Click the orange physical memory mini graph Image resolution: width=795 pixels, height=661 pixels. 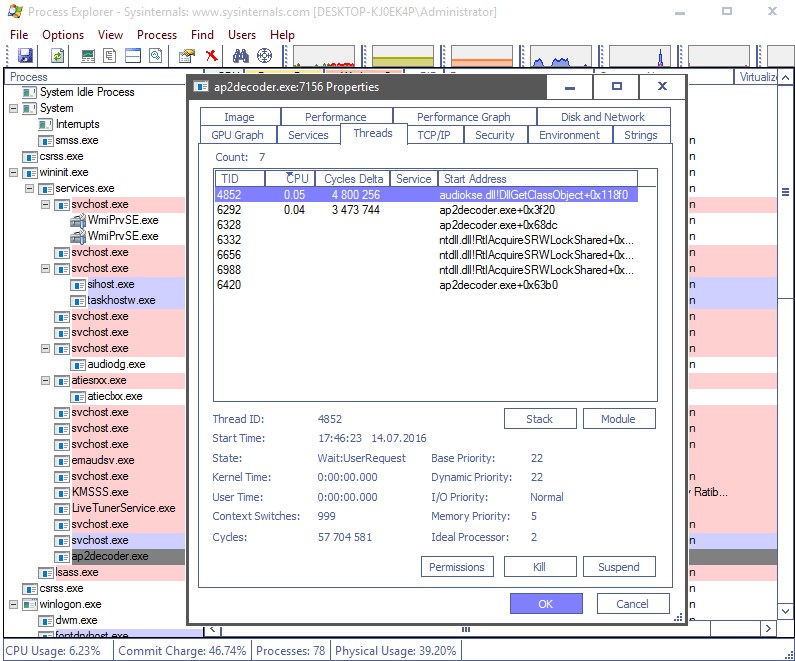[482, 56]
